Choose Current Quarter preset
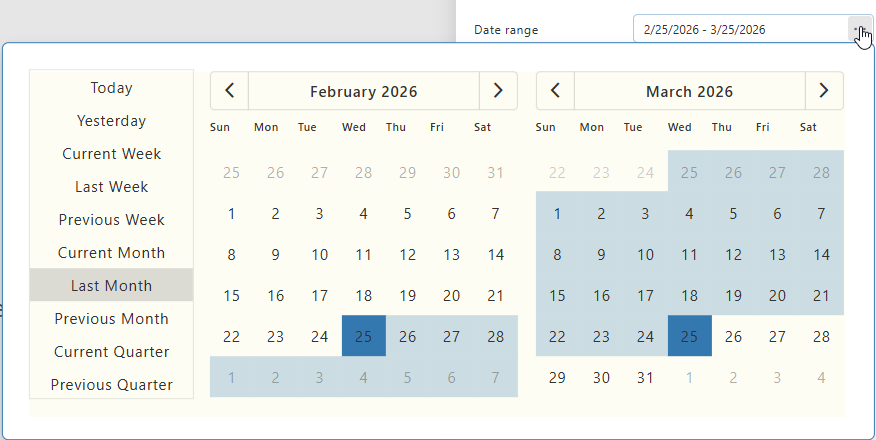The image size is (876, 440). 111,352
